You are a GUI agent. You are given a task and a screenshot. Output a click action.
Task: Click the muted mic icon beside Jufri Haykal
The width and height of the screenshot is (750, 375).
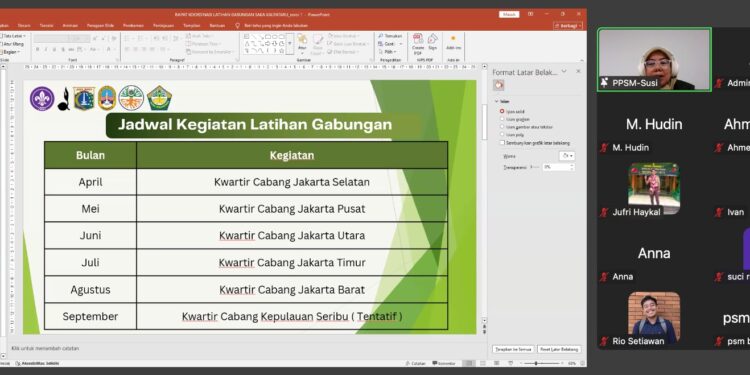(604, 212)
